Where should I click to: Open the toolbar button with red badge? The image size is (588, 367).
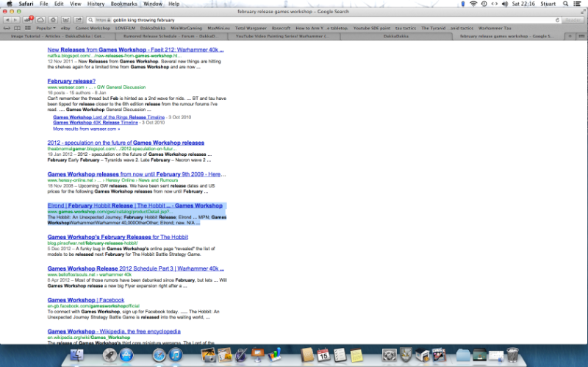pos(28,20)
